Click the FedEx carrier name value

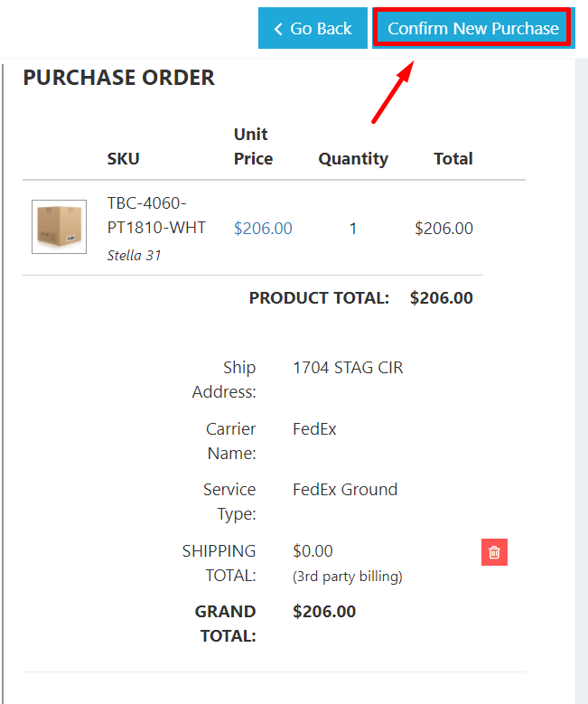314,429
